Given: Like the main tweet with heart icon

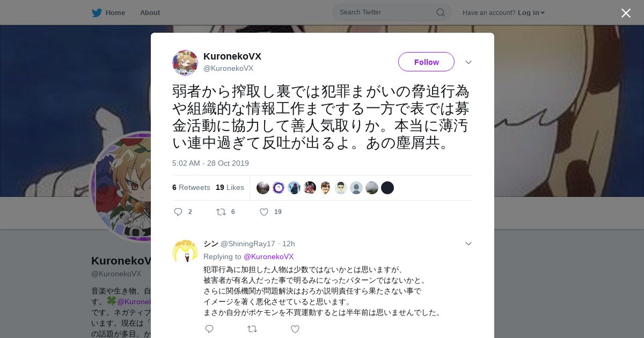Looking at the screenshot, I should tap(264, 212).
